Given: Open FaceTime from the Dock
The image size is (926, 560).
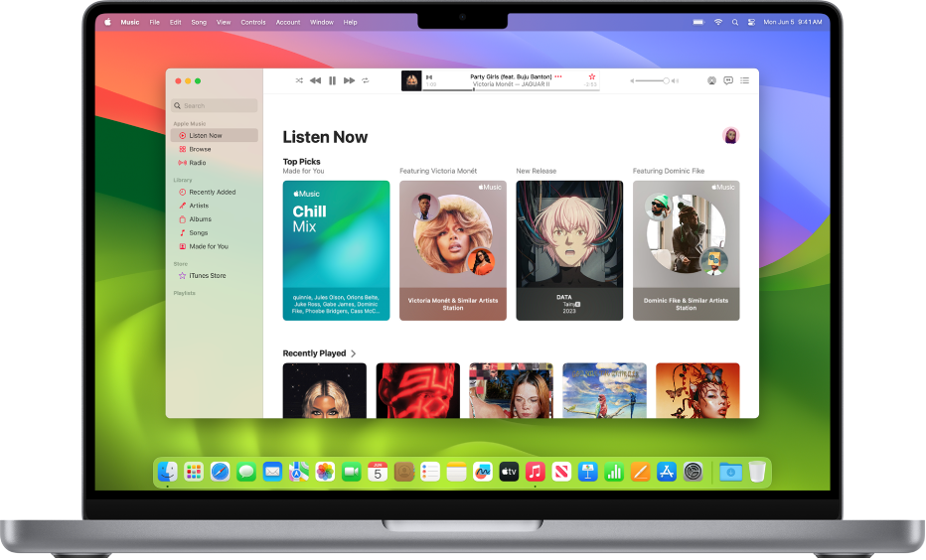Looking at the screenshot, I should (352, 472).
